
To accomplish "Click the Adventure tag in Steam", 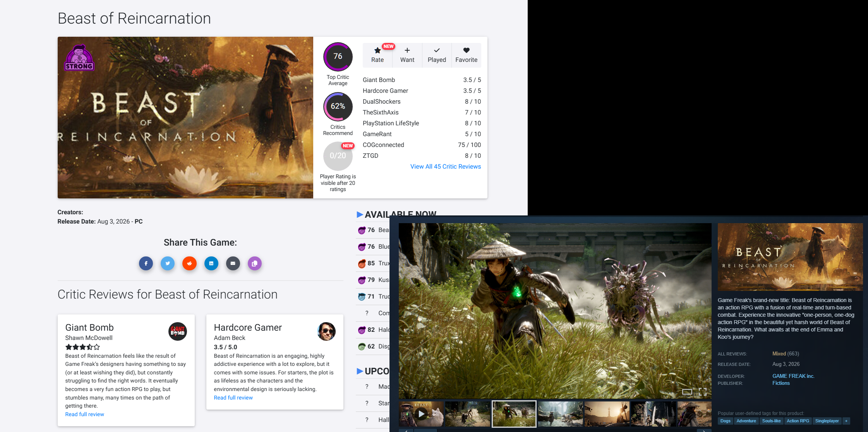I will coord(746,421).
